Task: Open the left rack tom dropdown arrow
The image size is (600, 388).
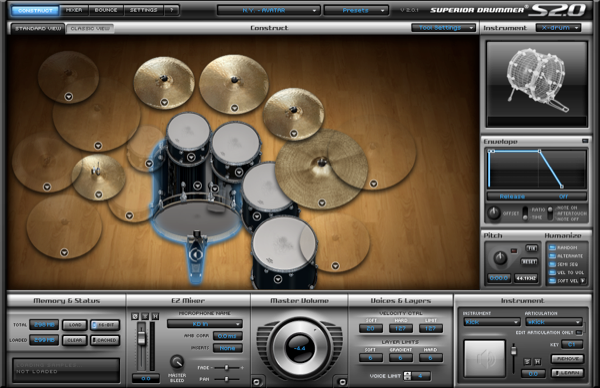Action: (191, 157)
